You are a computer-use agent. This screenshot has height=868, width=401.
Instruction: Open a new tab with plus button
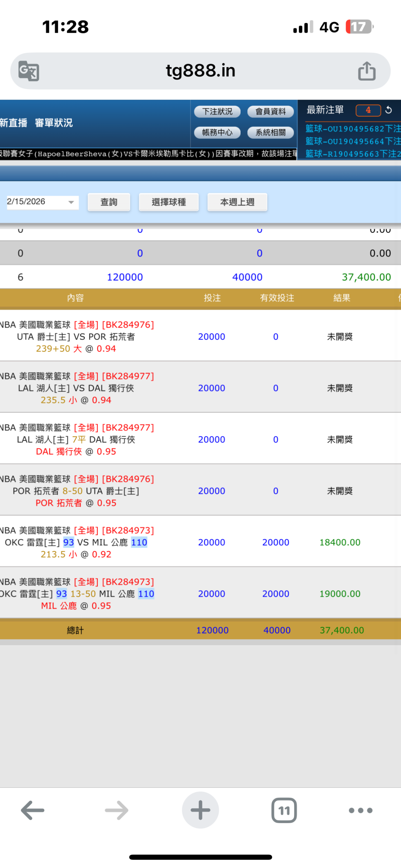[200, 810]
